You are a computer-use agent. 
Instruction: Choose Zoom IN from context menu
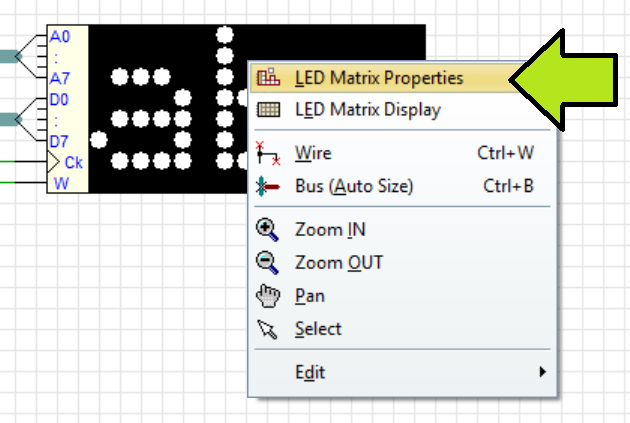pos(402,230)
